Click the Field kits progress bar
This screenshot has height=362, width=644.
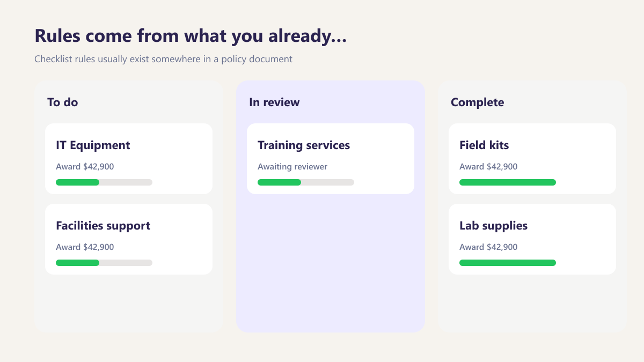pos(508,182)
